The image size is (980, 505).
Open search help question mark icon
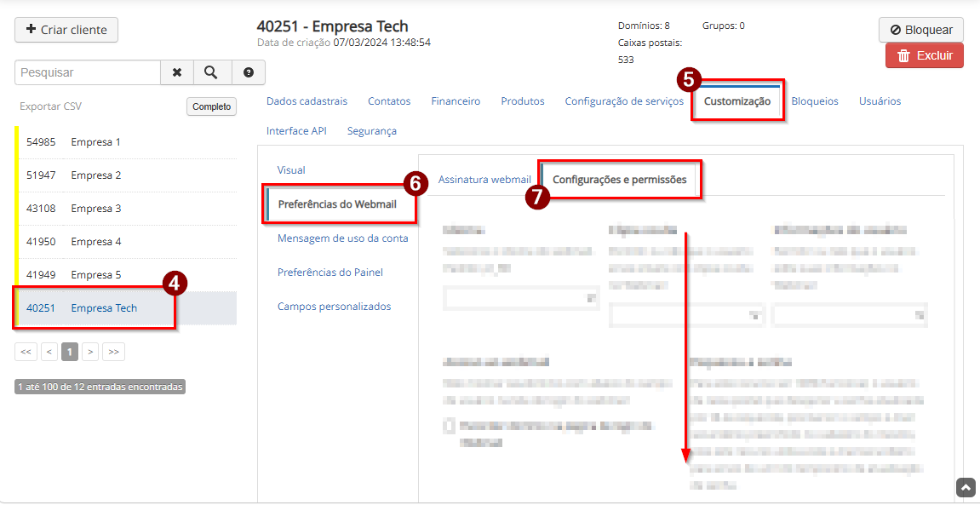[x=249, y=72]
